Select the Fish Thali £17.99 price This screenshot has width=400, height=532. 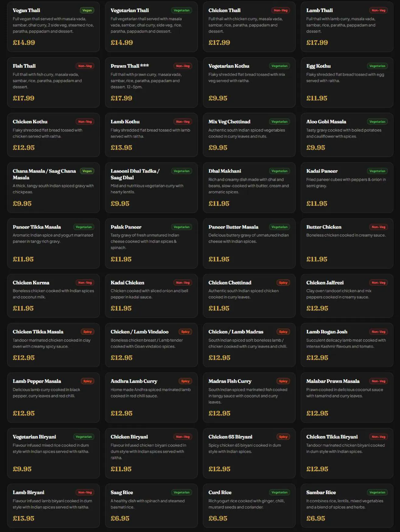coord(23,98)
